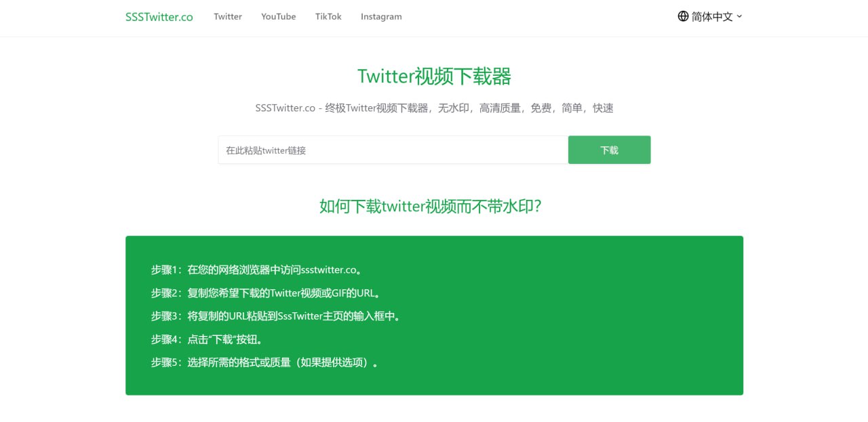Focus the 在此粘贴twitter链接 input field
868x422 pixels.
[x=393, y=150]
